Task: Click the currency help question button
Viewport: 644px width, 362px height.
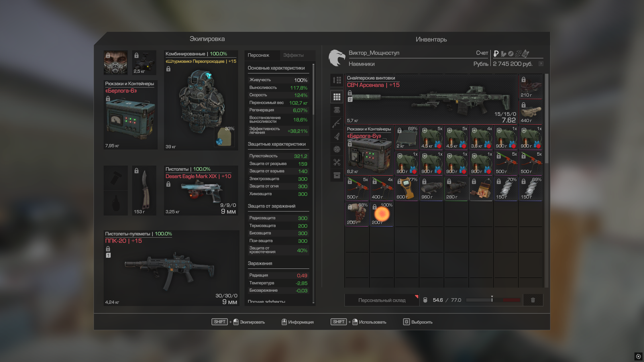Action: tap(541, 64)
